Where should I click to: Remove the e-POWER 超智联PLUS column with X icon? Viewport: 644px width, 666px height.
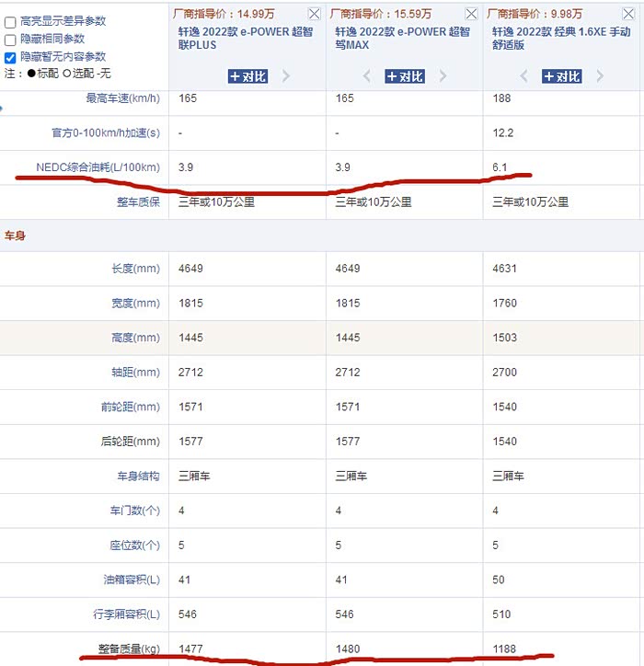[x=314, y=14]
